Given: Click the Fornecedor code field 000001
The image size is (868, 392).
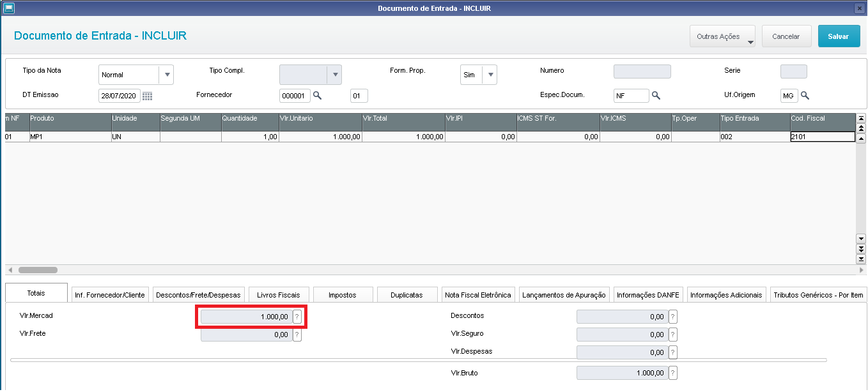Looking at the screenshot, I should point(295,96).
